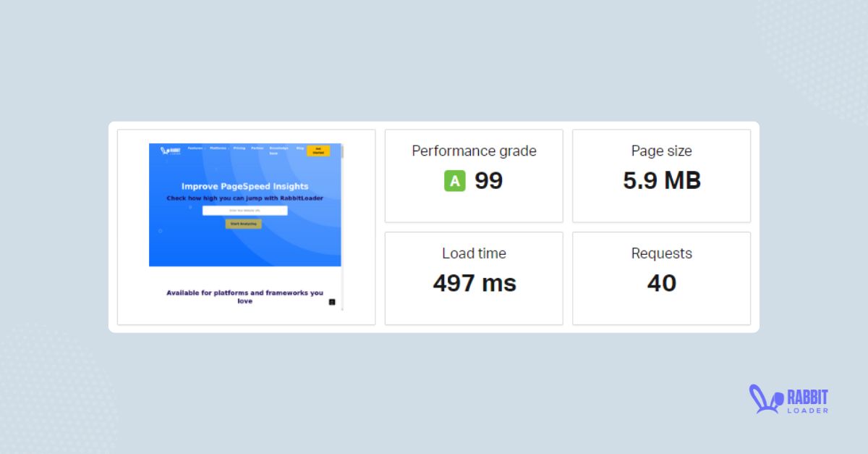The image size is (868, 454).
Task: Open the Partner menu item
Action: point(257,148)
